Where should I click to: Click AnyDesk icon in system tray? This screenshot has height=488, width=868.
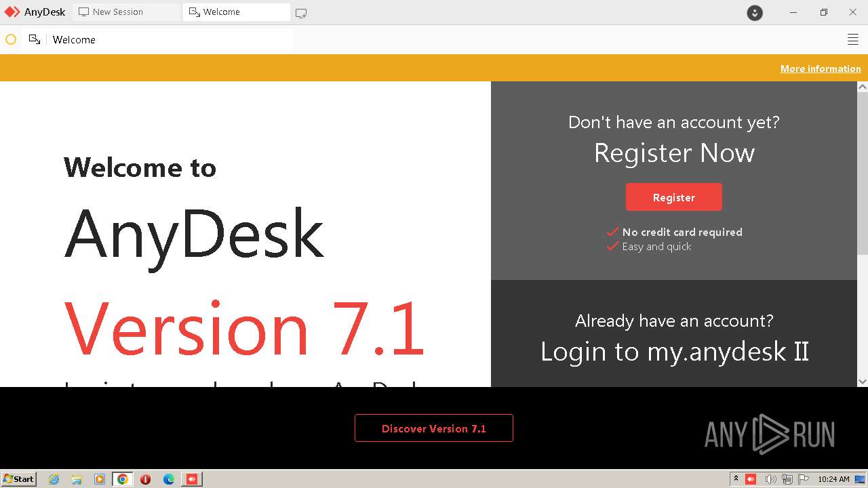pyautogui.click(x=751, y=479)
